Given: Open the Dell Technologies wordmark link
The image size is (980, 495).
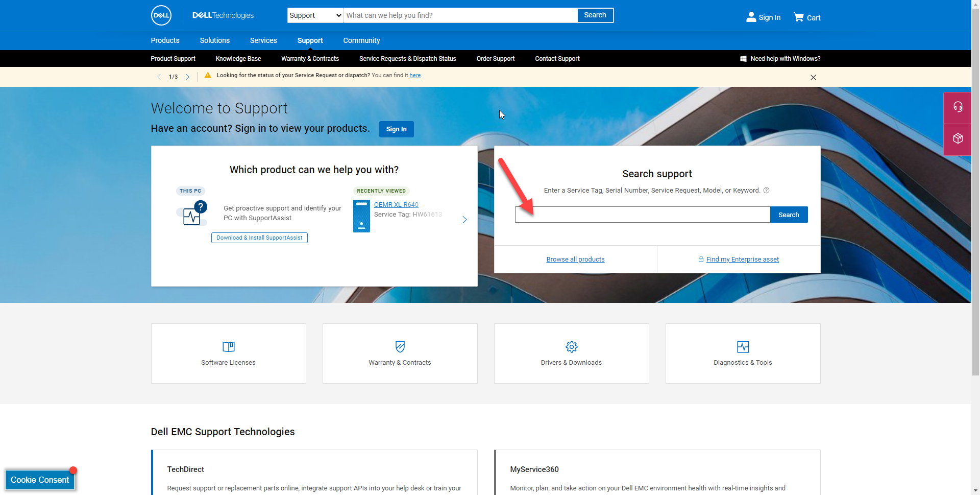Looking at the screenshot, I should 223,15.
